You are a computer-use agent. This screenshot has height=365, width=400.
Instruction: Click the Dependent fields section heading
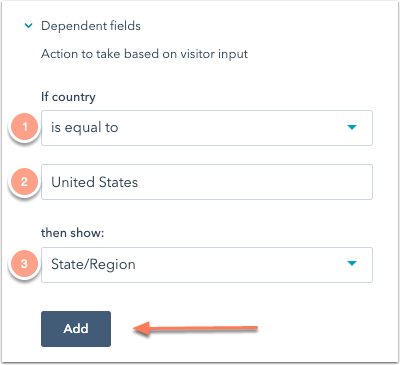91,26
